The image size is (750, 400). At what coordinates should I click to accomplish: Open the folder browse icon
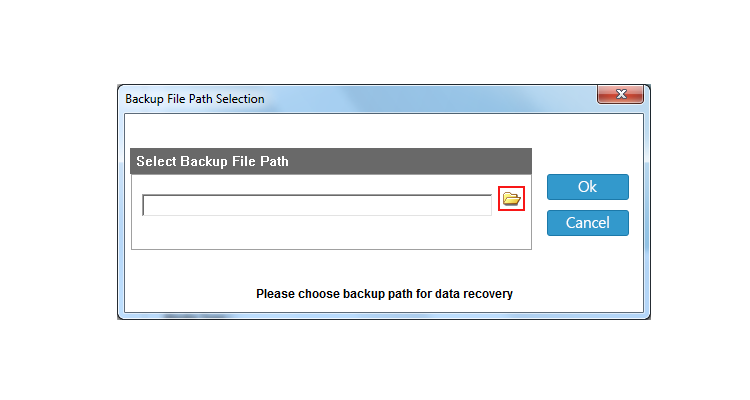[511, 198]
